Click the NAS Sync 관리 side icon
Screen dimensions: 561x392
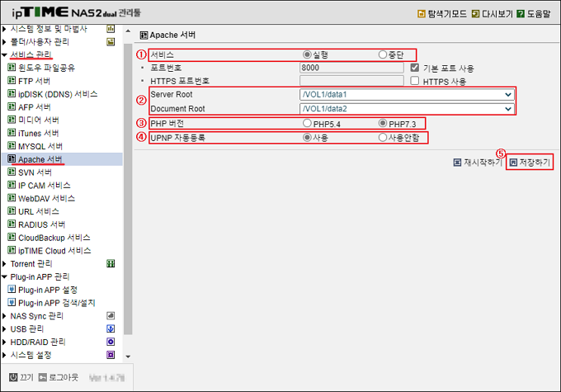[x=111, y=316]
